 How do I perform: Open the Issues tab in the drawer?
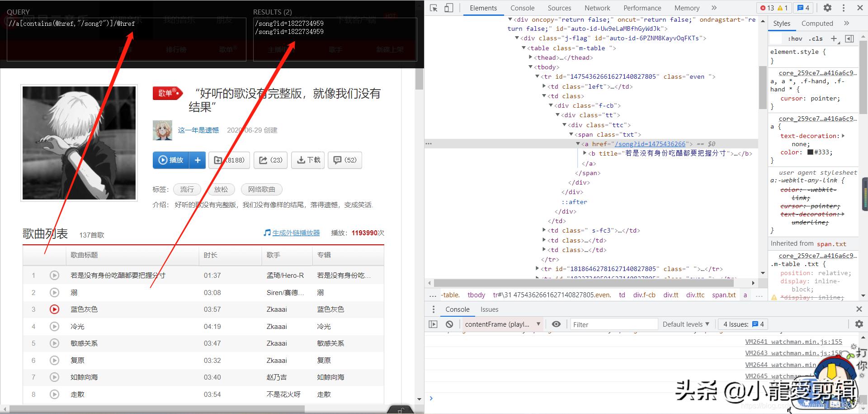coord(489,309)
